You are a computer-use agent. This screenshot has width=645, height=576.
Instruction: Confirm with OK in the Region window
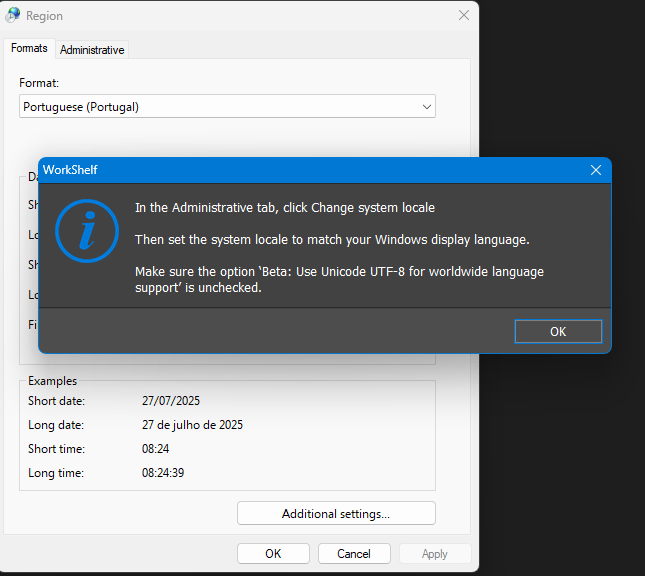pyautogui.click(x=273, y=553)
